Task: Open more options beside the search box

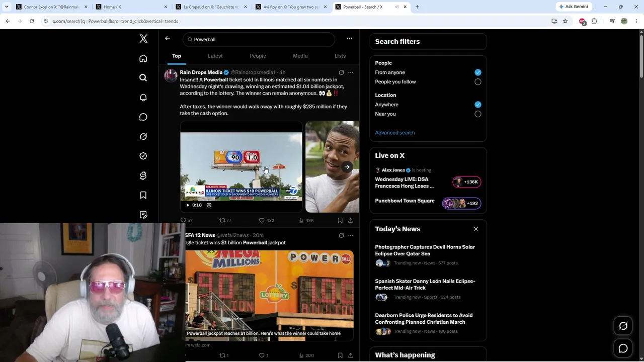Action: click(x=349, y=39)
